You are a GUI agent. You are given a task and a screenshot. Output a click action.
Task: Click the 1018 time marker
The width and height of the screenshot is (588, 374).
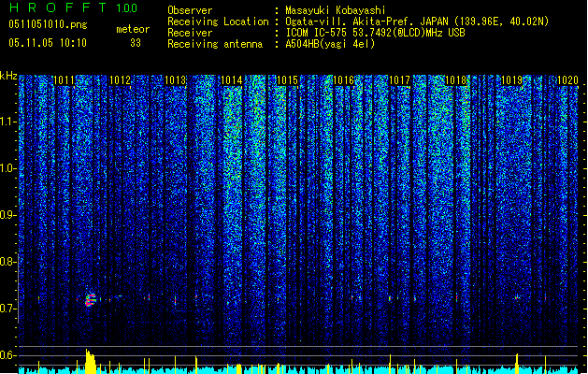click(x=455, y=80)
